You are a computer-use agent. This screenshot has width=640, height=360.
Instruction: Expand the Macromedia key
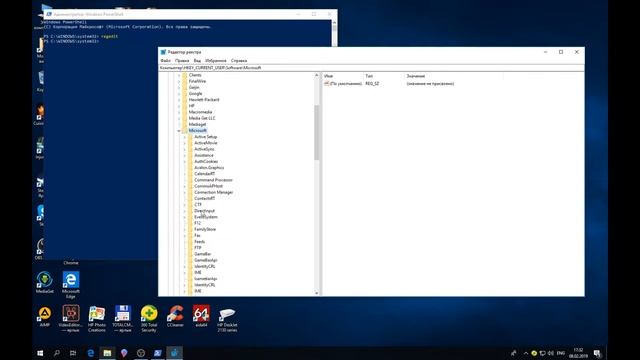click(x=179, y=112)
